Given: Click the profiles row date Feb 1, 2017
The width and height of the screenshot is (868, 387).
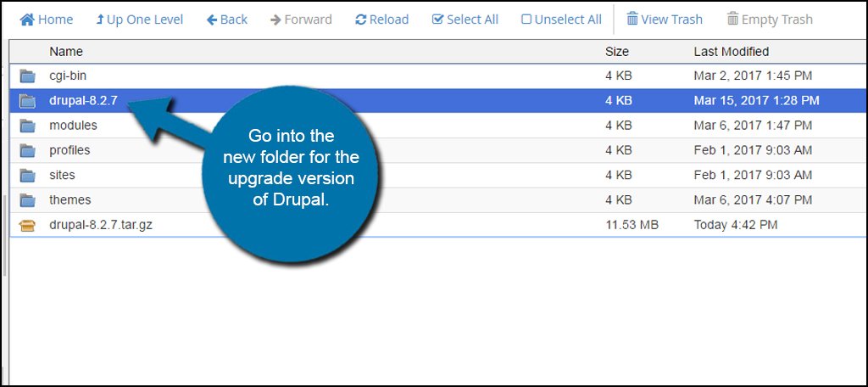Looking at the screenshot, I should click(x=753, y=150).
